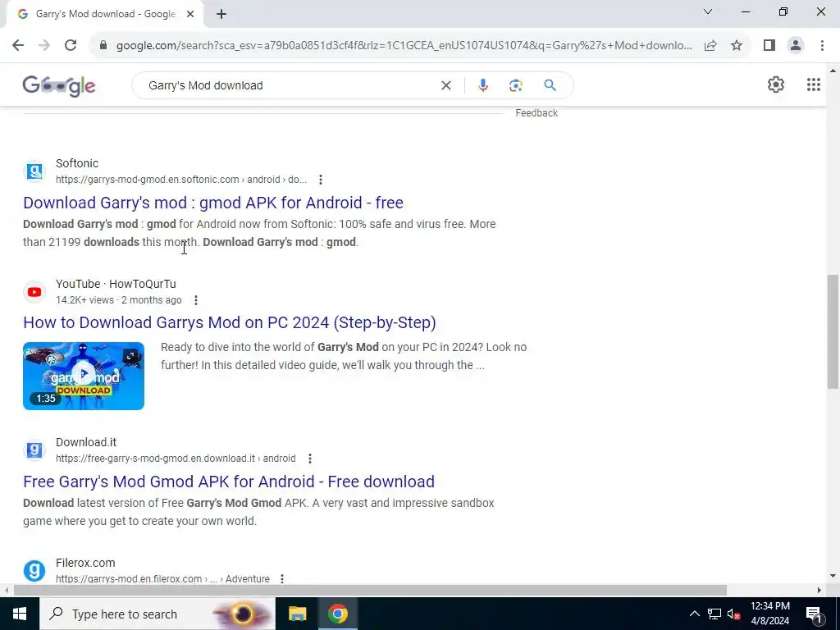
Task: Focus the address bar URL
Action: (x=404, y=46)
